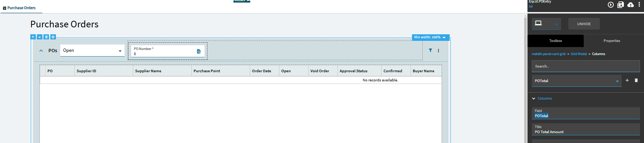Add a new column with plus icon
This screenshot has height=143, width=644.
coord(627,80)
